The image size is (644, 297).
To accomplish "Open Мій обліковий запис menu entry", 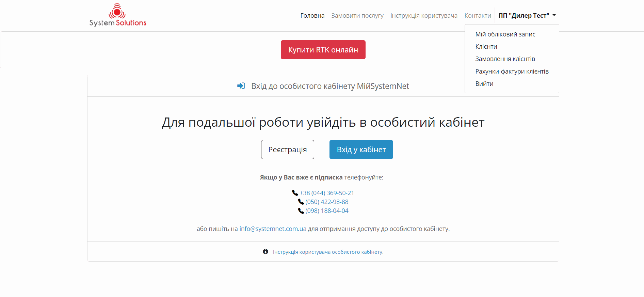I will pyautogui.click(x=505, y=34).
